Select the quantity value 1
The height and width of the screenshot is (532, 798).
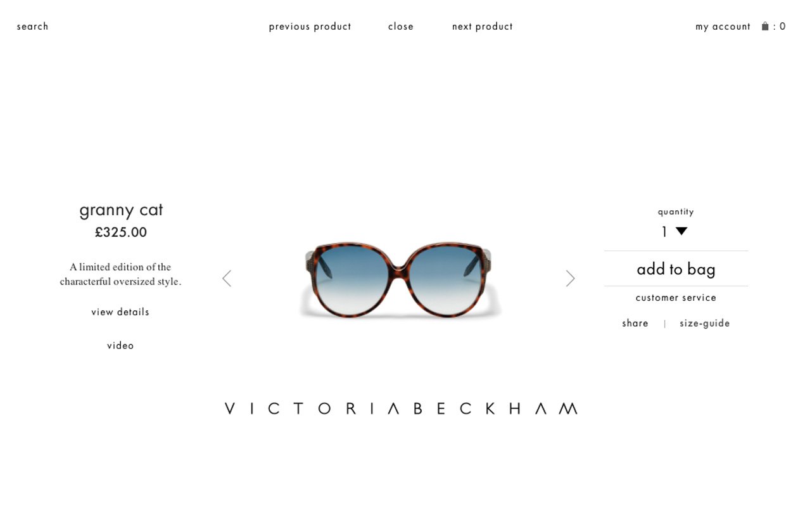[x=664, y=232]
